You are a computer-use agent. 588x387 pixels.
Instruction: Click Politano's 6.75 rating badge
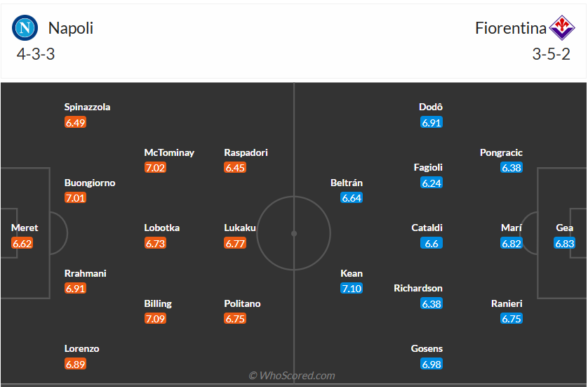click(235, 319)
